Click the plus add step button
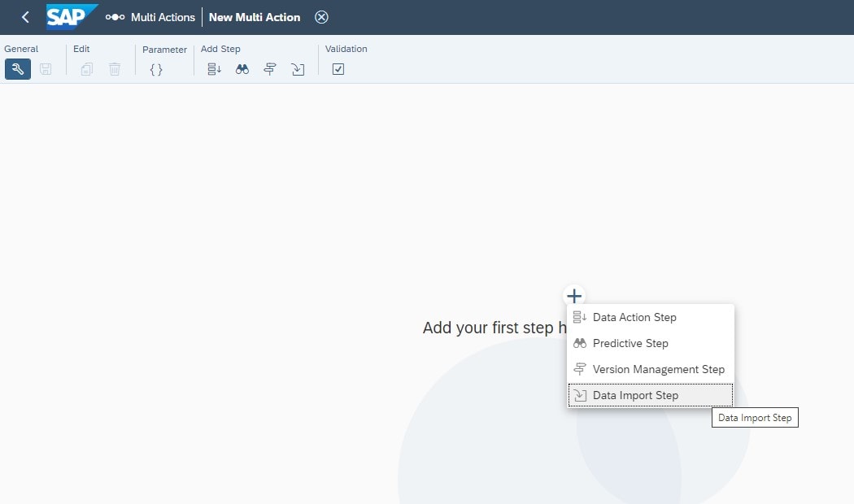The width and height of the screenshot is (854, 504). pos(574,296)
